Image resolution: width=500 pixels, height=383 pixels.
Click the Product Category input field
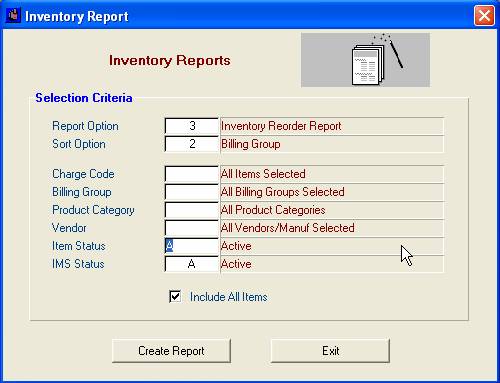[192, 210]
